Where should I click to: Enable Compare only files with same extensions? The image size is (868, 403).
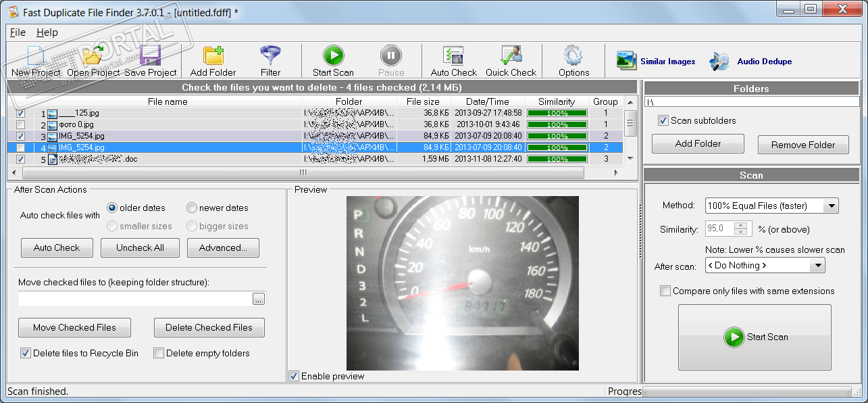pos(665,291)
